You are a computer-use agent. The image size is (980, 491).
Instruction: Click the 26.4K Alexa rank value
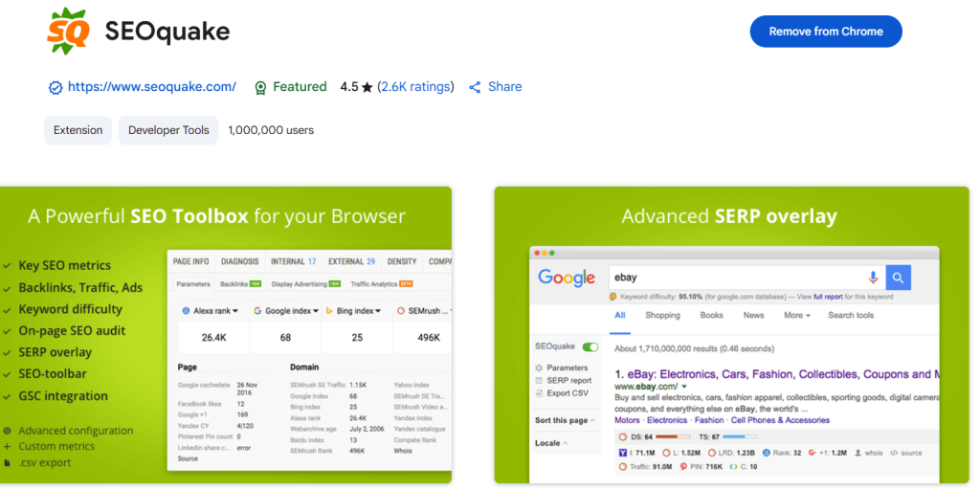coord(213,337)
